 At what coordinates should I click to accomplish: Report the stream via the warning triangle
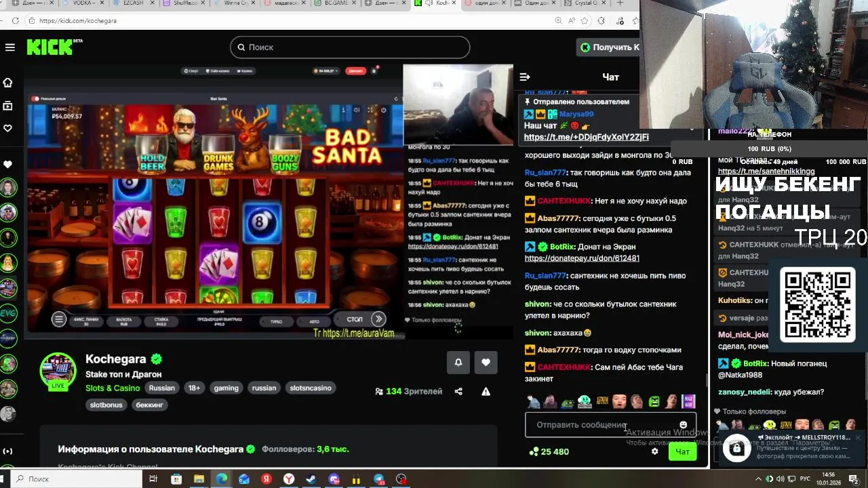tap(486, 391)
